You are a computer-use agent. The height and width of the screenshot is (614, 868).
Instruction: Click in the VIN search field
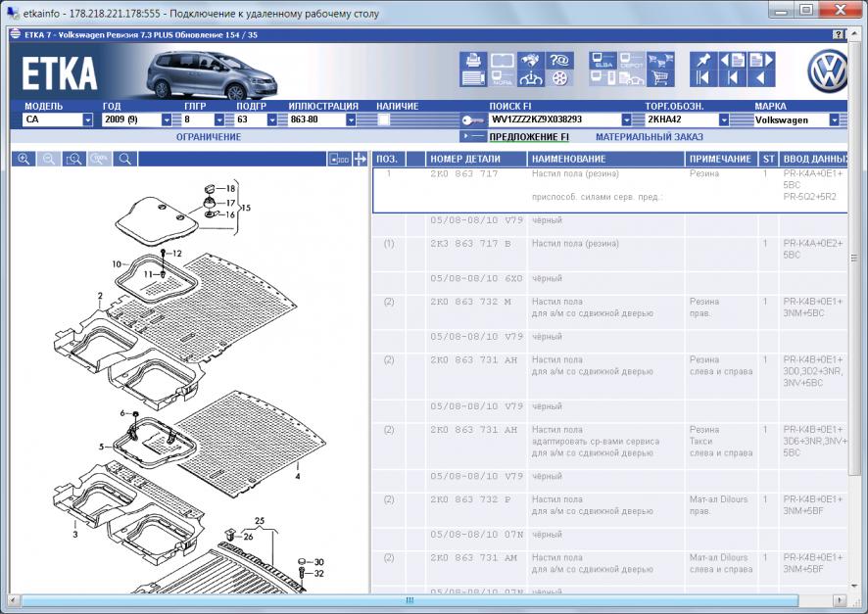[554, 119]
